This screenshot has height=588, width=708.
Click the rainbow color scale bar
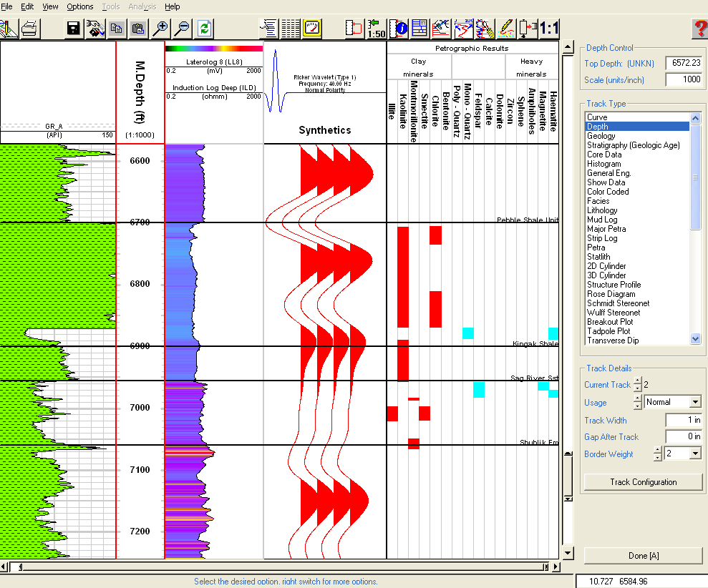(x=214, y=49)
